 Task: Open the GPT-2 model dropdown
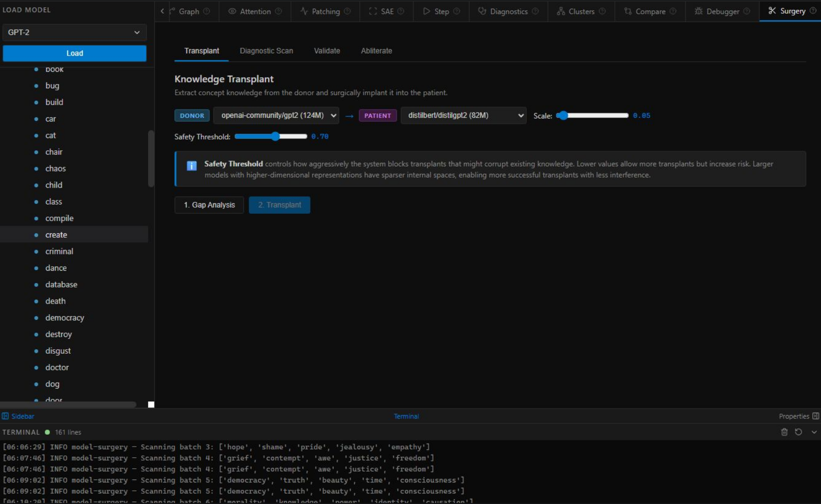click(74, 32)
